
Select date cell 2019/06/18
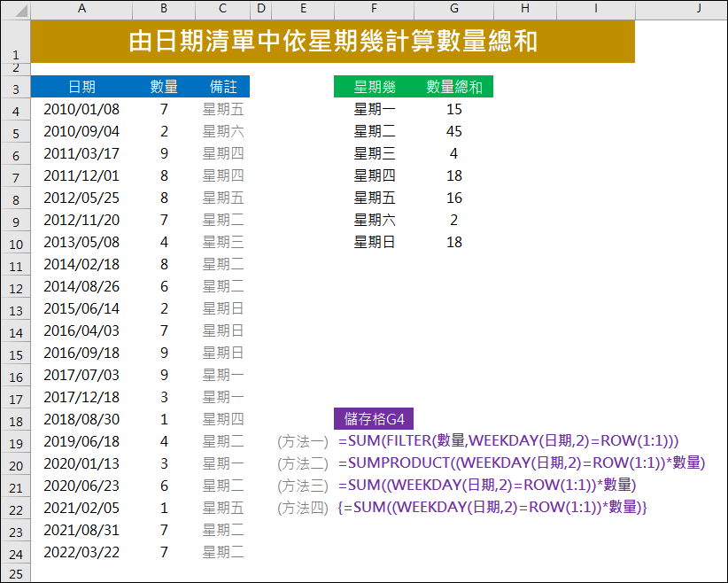click(x=81, y=441)
